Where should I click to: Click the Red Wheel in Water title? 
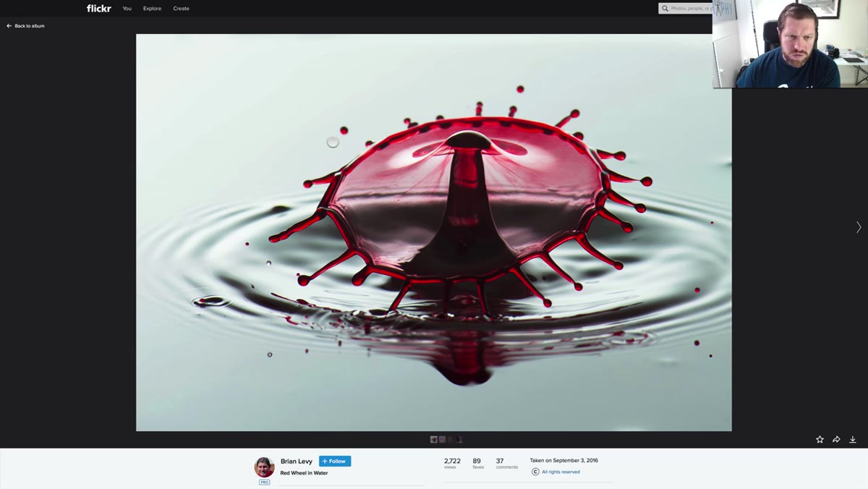pos(304,473)
